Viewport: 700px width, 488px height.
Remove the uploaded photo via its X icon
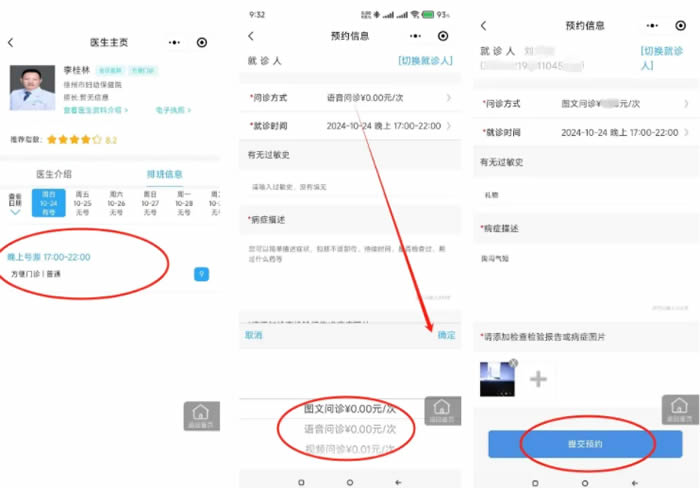point(513,363)
